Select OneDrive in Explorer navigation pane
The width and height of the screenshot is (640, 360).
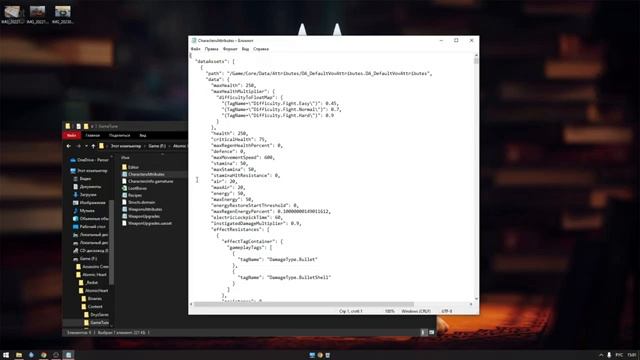click(x=89, y=160)
